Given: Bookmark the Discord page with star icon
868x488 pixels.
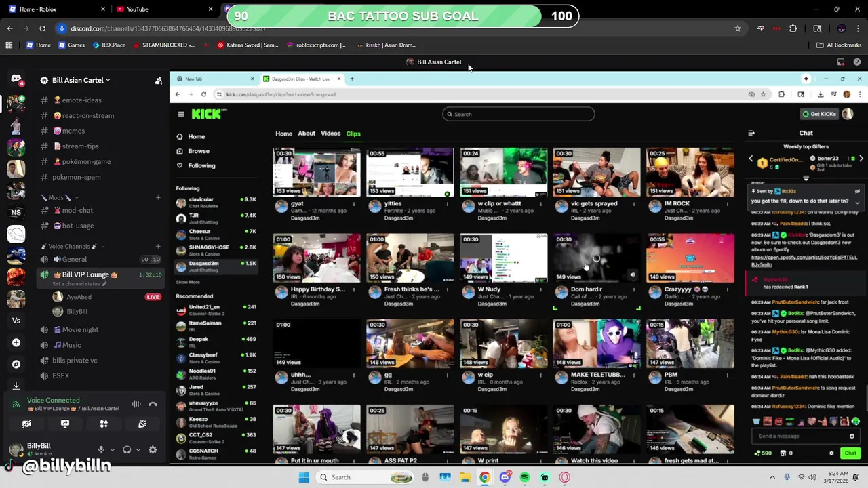Looking at the screenshot, I should point(738,28).
